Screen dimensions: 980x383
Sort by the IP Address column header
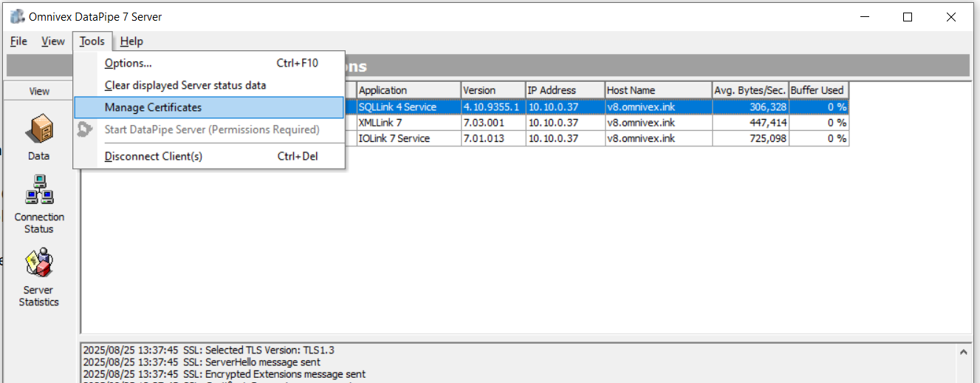(x=564, y=90)
